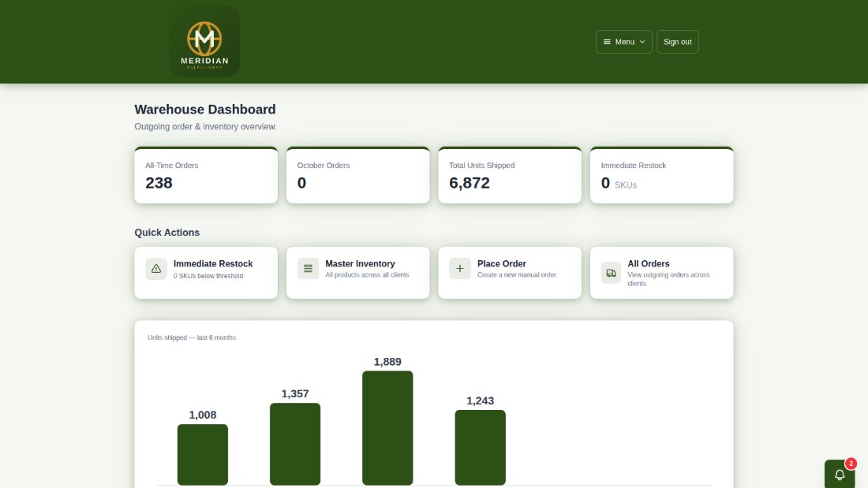The height and width of the screenshot is (488, 868).
Task: Open the notifications bell icon
Action: tap(840, 474)
